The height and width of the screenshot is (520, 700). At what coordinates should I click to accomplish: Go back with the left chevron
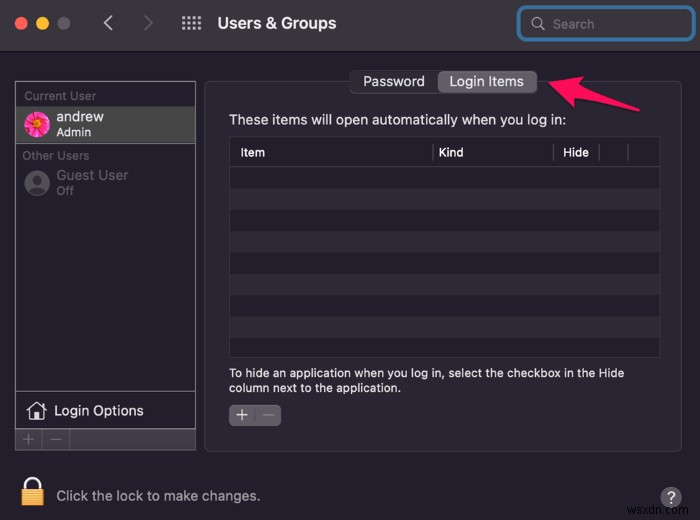pos(110,23)
